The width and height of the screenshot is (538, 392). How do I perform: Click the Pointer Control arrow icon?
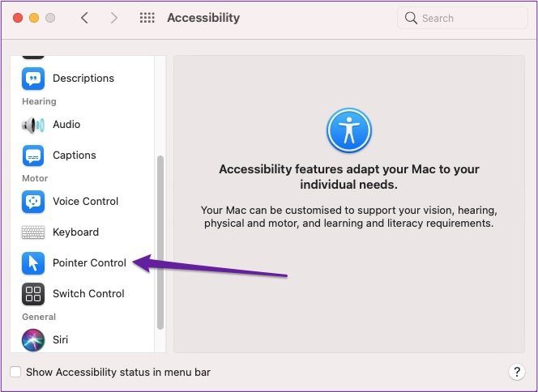pyautogui.click(x=33, y=263)
